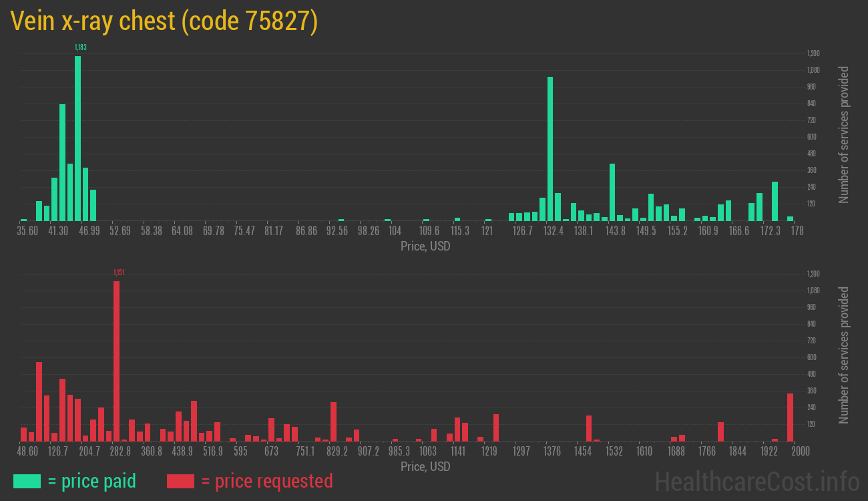868x501 pixels.
Task: Click the top chart's 'Number of services provided' label
Action: [844, 134]
